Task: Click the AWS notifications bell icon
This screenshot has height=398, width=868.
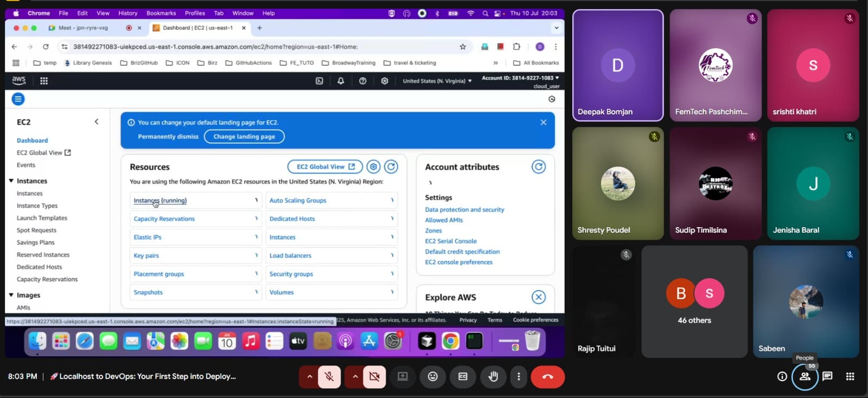Action: coord(341,81)
